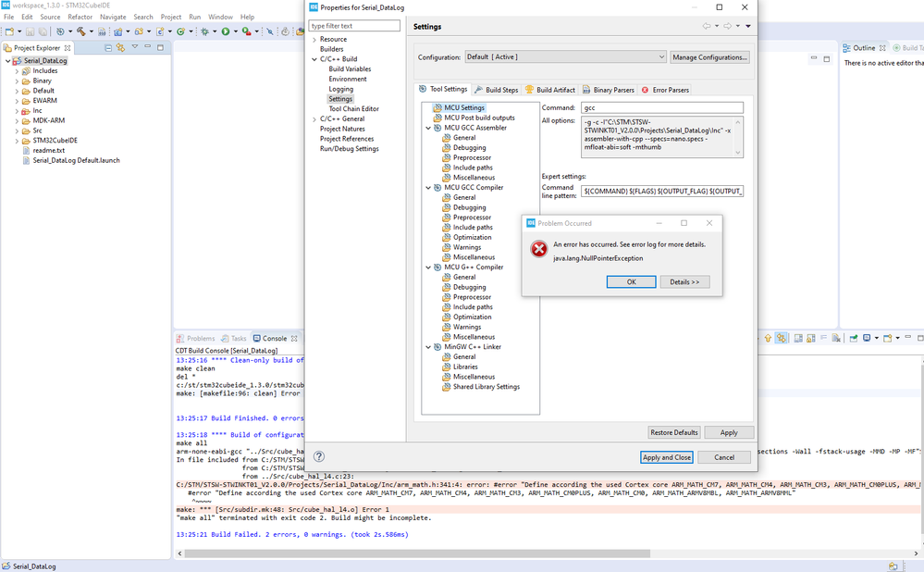Click the Apply and Close button
The height and width of the screenshot is (572, 924).
pyautogui.click(x=667, y=457)
